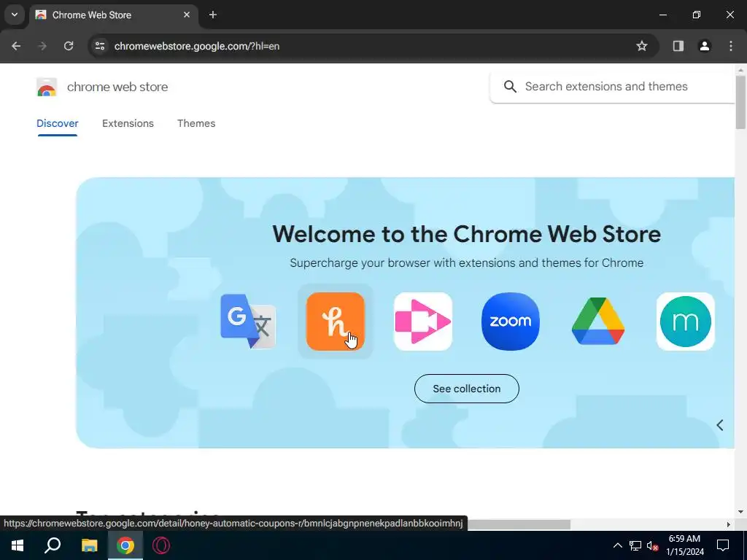
Task: Open the Honey coupons extension icon
Action: (336, 322)
